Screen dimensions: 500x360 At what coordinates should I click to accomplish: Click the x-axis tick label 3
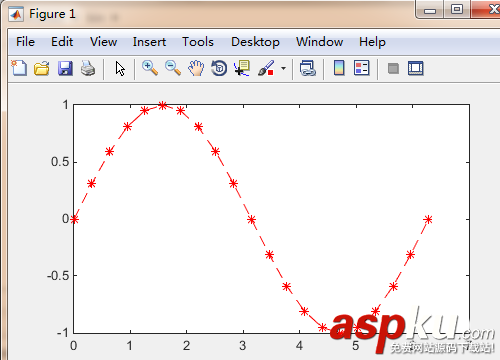(x=243, y=346)
